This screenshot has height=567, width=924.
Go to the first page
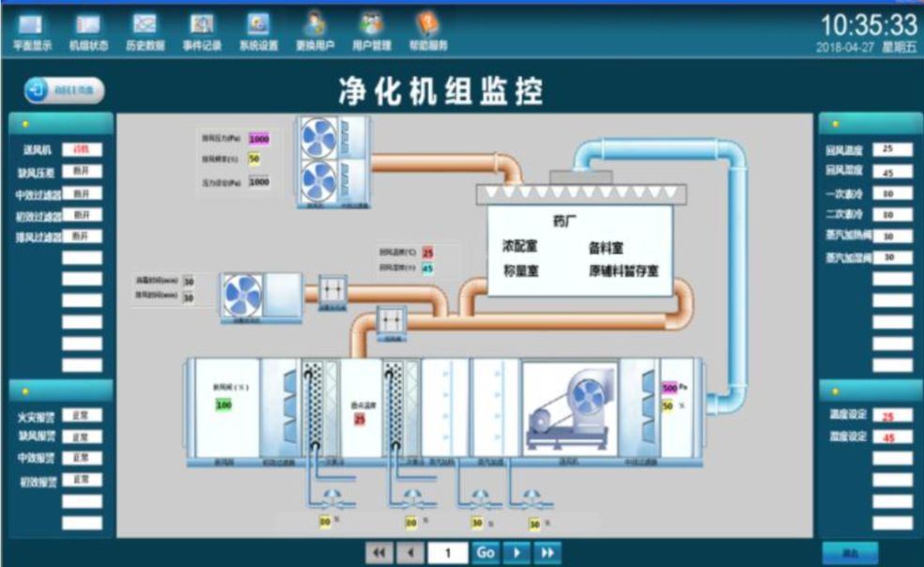point(377,553)
